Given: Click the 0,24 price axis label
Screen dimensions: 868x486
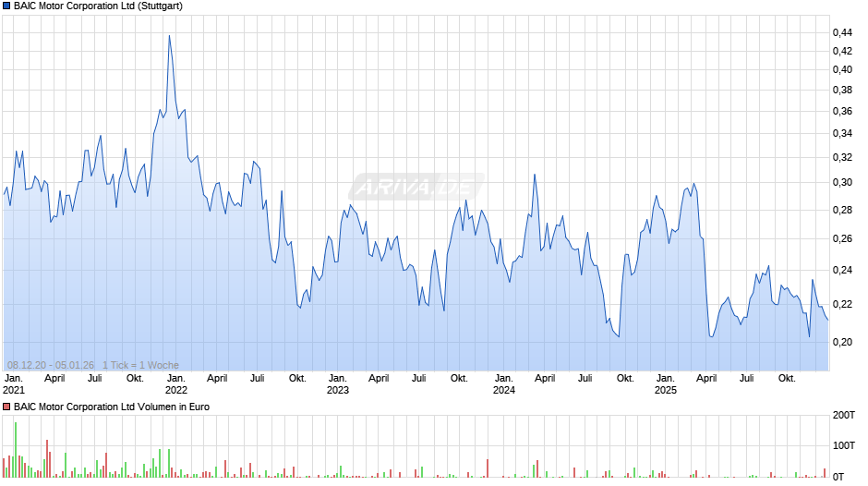Looking at the screenshot, I should tap(842, 271).
